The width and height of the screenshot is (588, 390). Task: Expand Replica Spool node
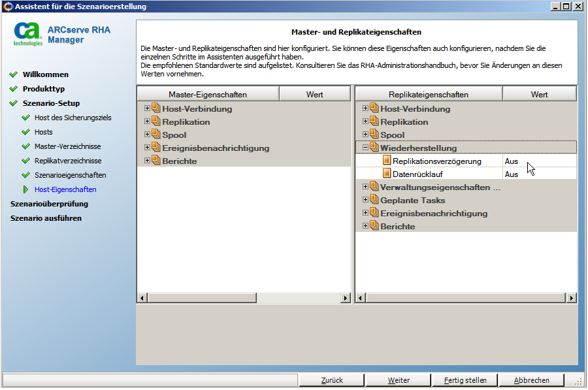pos(366,135)
